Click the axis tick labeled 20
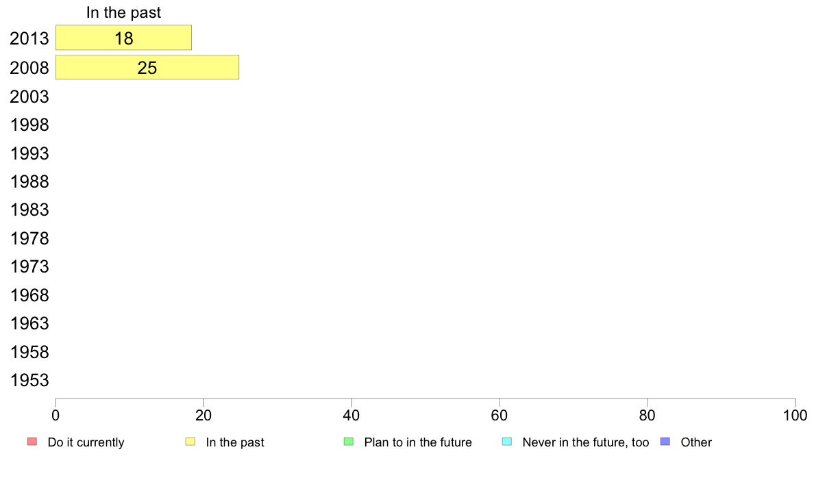Screen dimensions: 814x504 (x=203, y=415)
